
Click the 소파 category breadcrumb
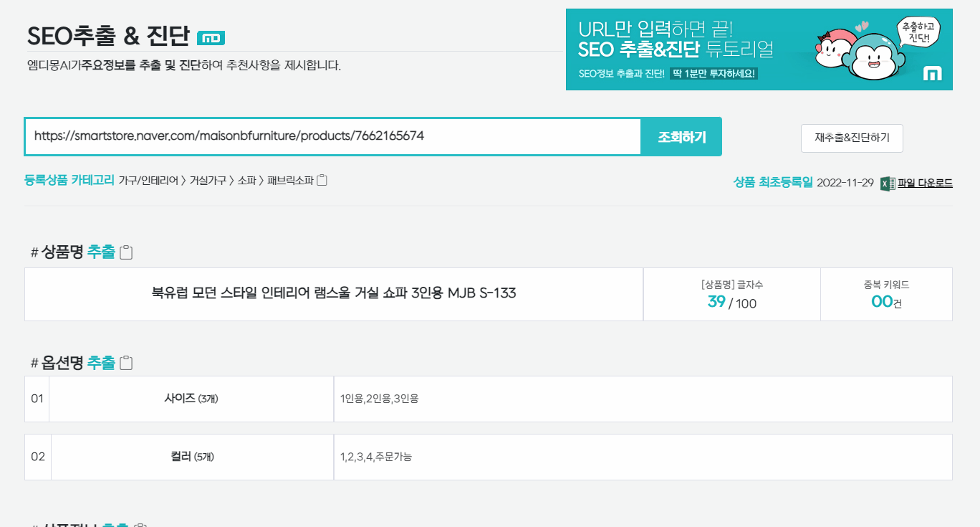[x=246, y=181]
